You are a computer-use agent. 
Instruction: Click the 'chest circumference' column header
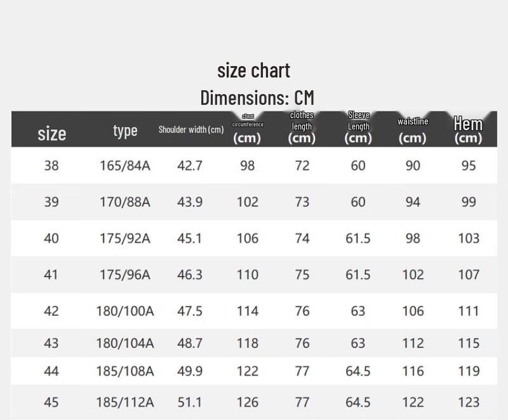click(x=248, y=129)
